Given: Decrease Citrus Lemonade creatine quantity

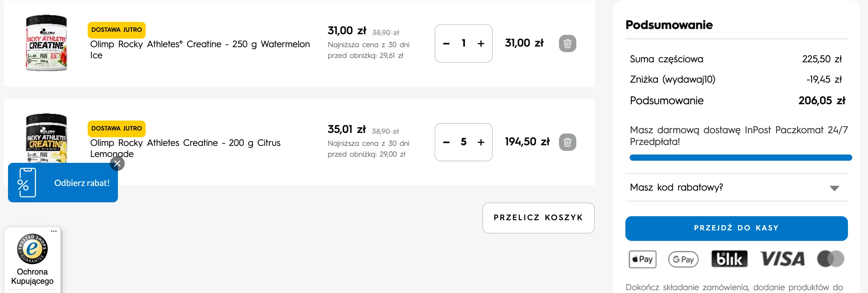Looking at the screenshot, I should [x=446, y=142].
